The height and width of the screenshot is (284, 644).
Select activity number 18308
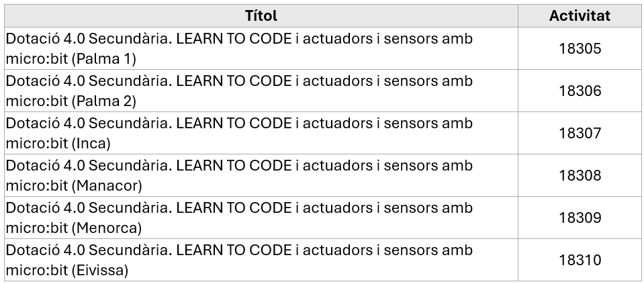(580, 175)
